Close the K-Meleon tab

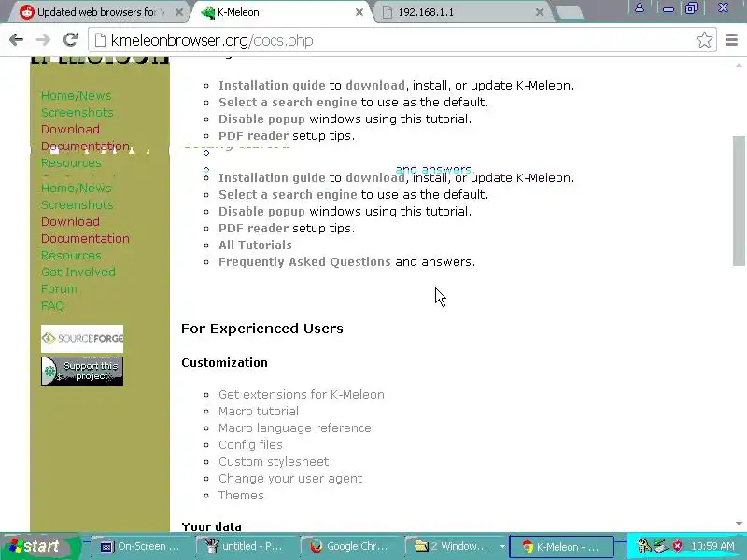coord(359,12)
